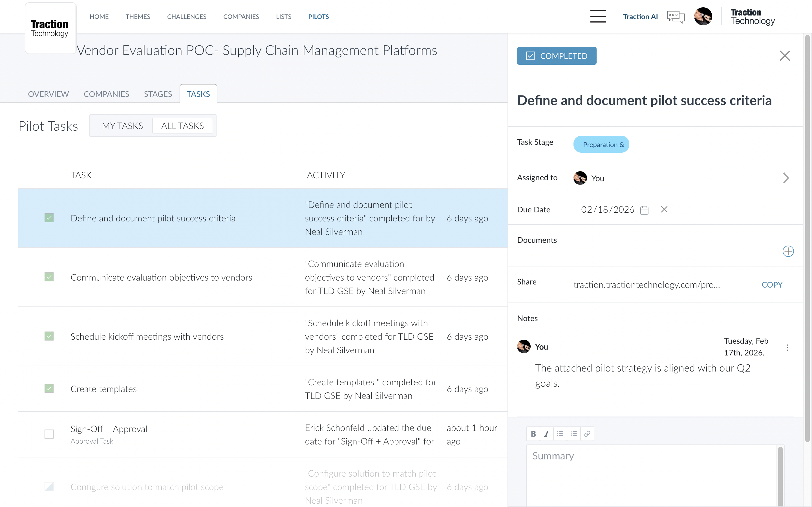This screenshot has width=812, height=507.
Task: Insert numbered list in notes editor
Action: click(574, 433)
